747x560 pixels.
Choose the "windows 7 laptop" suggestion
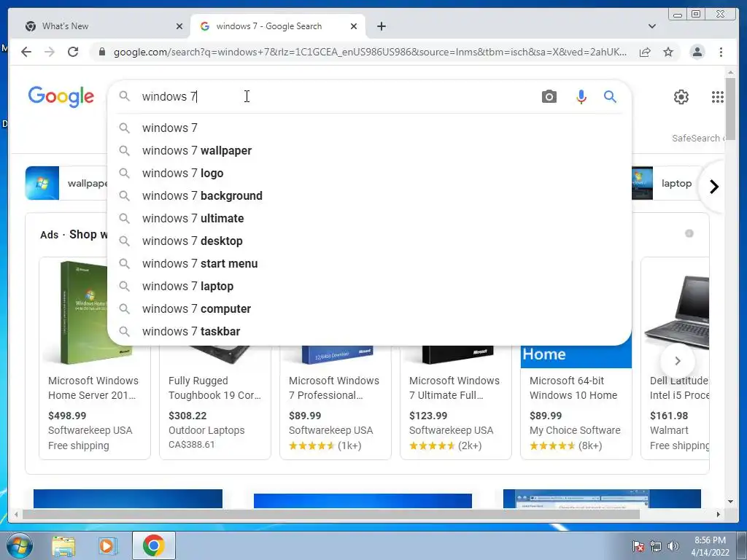coord(370,286)
